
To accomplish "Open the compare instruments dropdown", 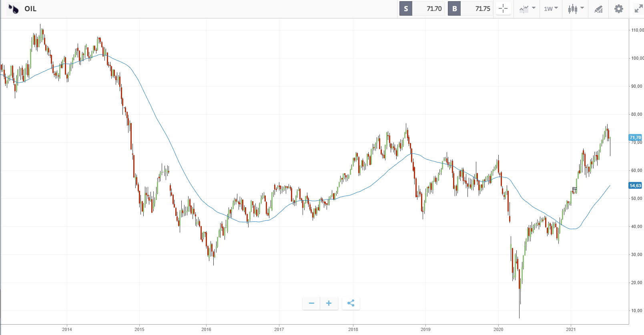I will pos(527,9).
